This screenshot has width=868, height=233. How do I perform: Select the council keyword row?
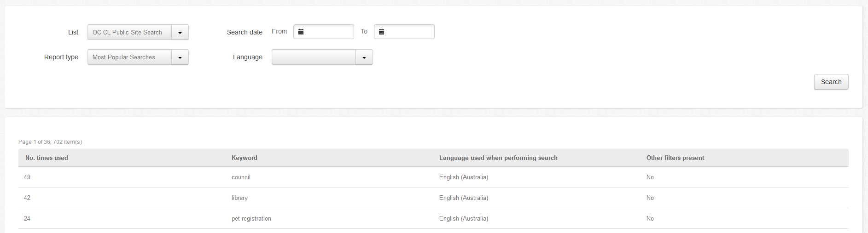241,177
